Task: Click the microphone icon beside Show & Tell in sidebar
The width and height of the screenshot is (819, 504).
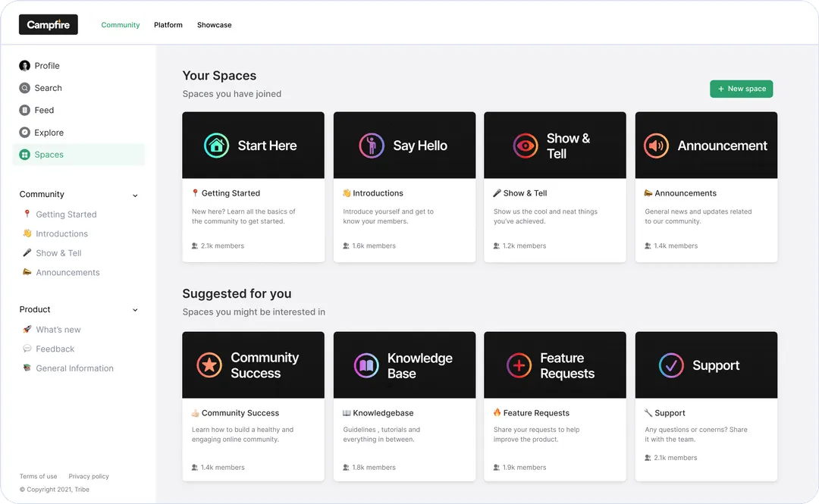Action: point(27,252)
